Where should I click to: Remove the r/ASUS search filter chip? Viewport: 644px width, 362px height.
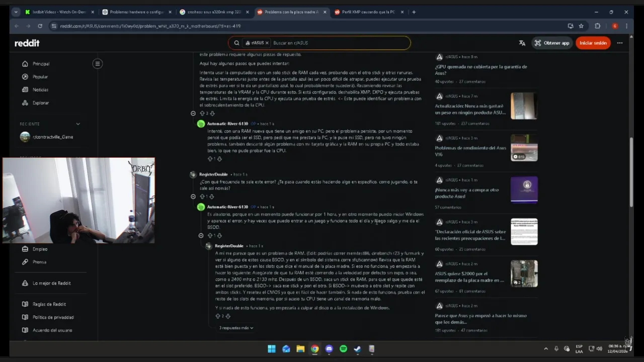click(267, 43)
